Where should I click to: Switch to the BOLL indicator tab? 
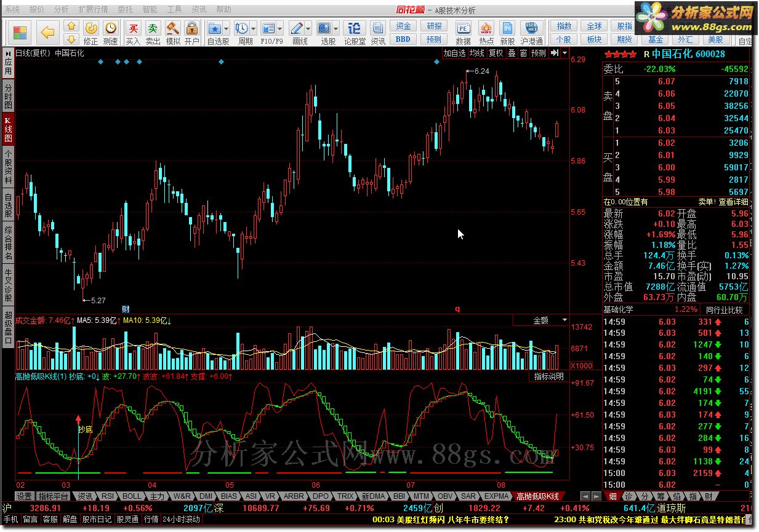pos(131,496)
